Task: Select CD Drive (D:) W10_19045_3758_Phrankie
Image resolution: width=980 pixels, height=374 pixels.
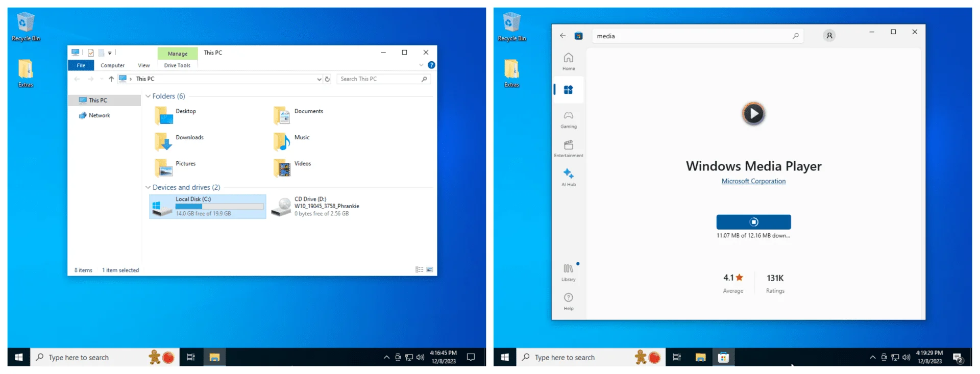Action: 315,207
